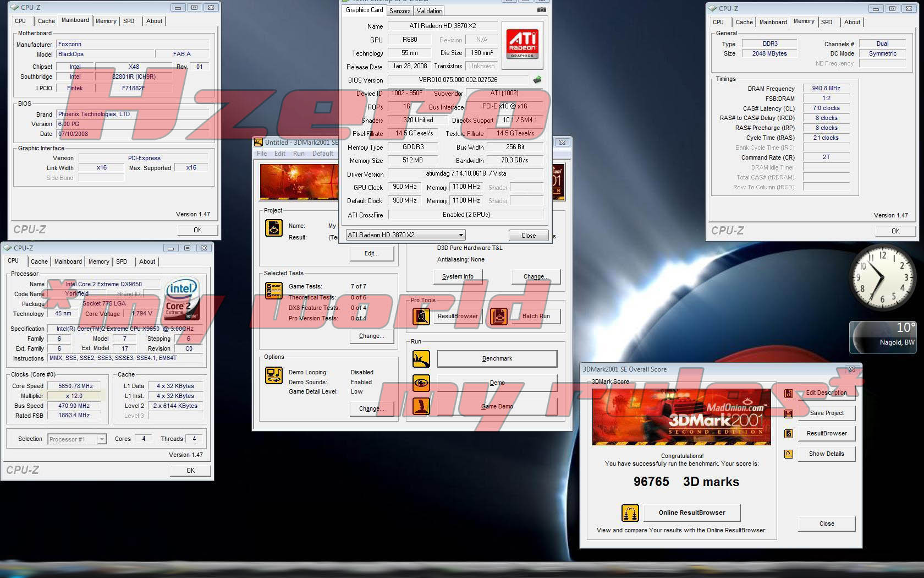924x578 pixels.
Task: Open the Run menu in 3DMark2001
Action: pyautogui.click(x=299, y=154)
